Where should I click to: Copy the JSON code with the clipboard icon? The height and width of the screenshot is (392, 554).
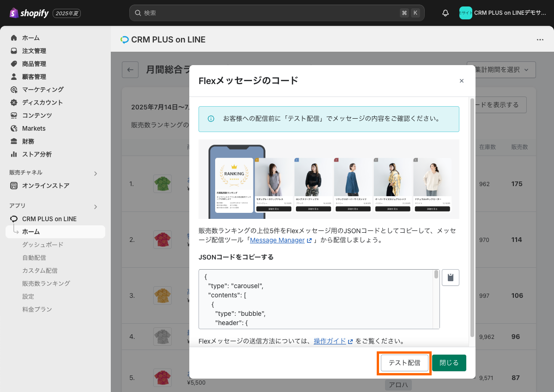451,277
